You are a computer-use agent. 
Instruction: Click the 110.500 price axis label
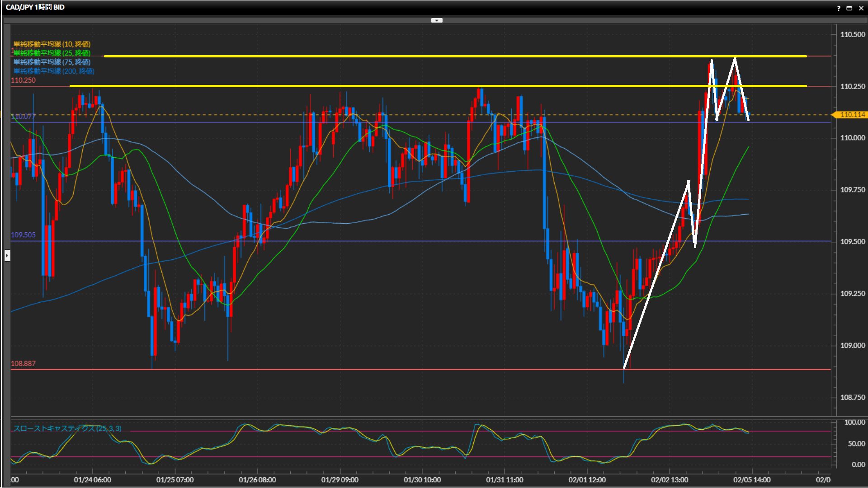coord(852,34)
